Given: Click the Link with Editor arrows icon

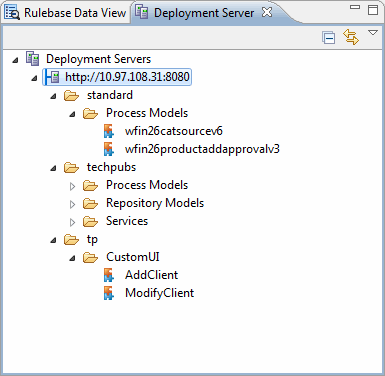Looking at the screenshot, I should (x=351, y=37).
